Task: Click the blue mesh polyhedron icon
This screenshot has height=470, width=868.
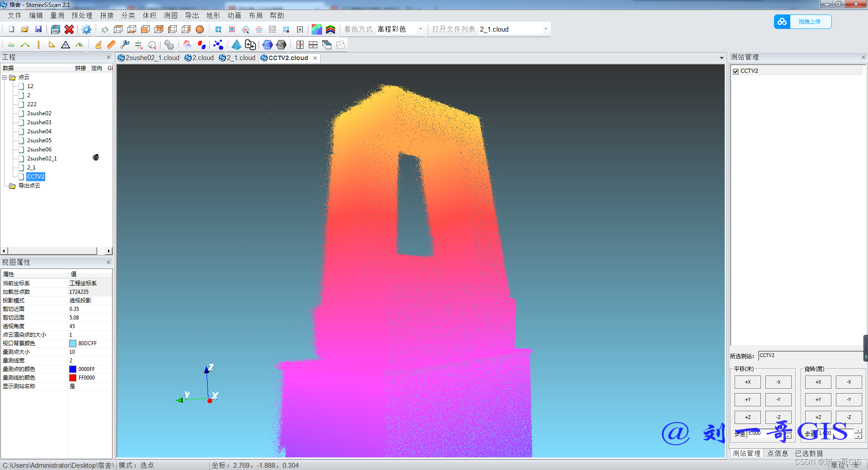Action: tap(268, 45)
